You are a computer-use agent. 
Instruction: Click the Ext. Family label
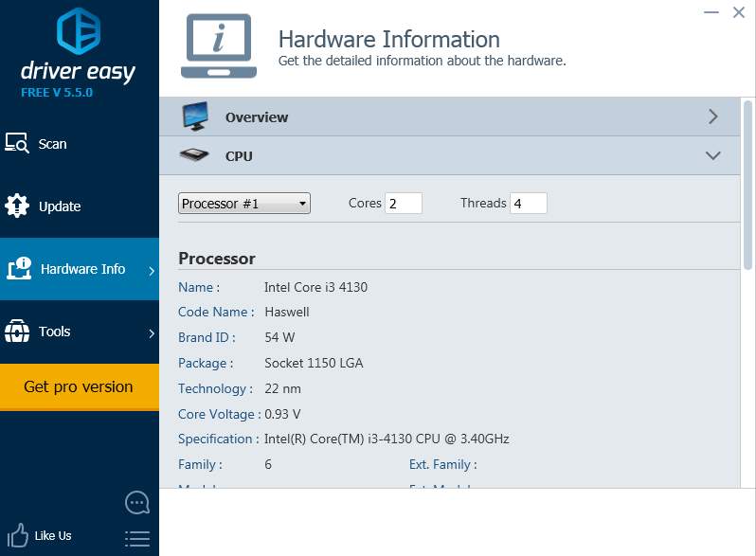coord(443,464)
